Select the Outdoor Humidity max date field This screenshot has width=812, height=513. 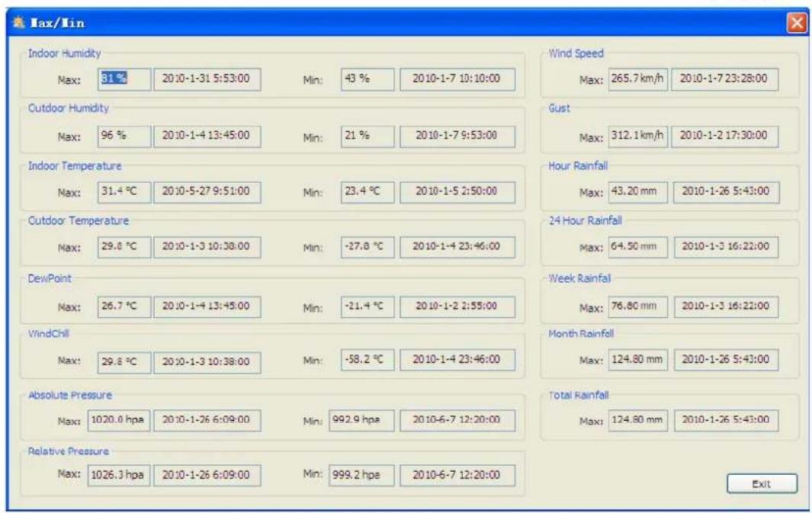(206, 136)
